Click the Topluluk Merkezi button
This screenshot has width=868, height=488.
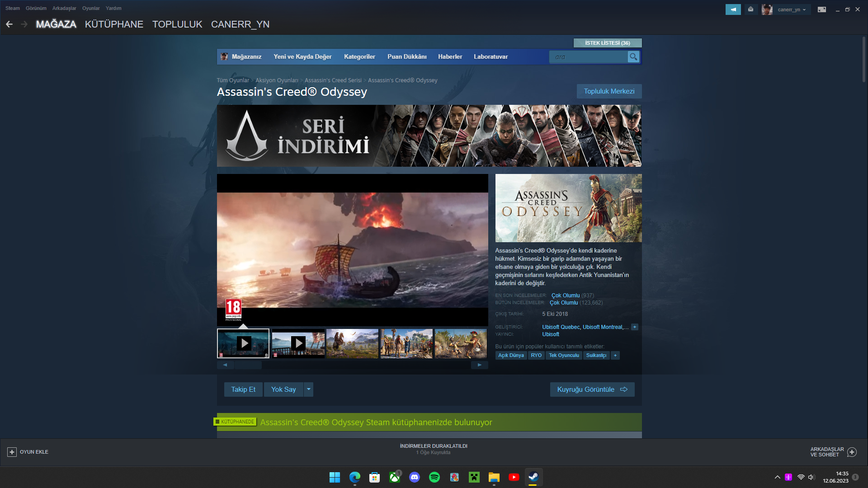coord(609,91)
